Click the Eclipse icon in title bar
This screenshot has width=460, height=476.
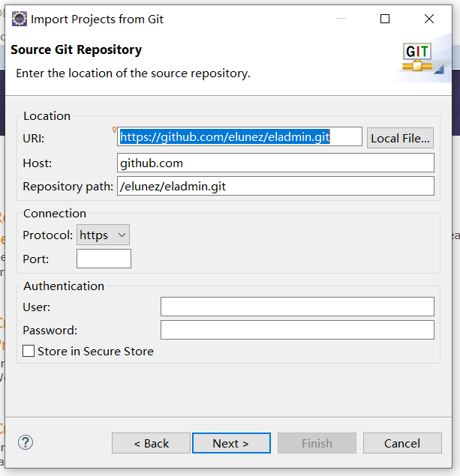tap(20, 19)
